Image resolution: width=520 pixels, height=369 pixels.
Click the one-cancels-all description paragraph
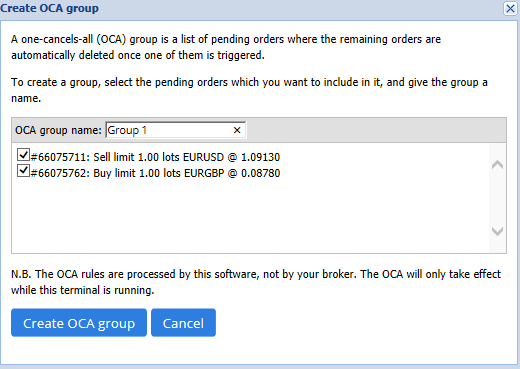(226, 47)
